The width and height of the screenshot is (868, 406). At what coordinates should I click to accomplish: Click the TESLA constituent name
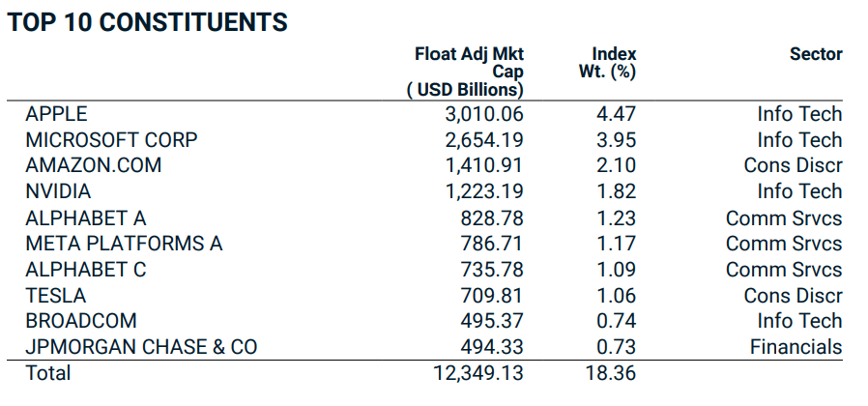coord(55,296)
